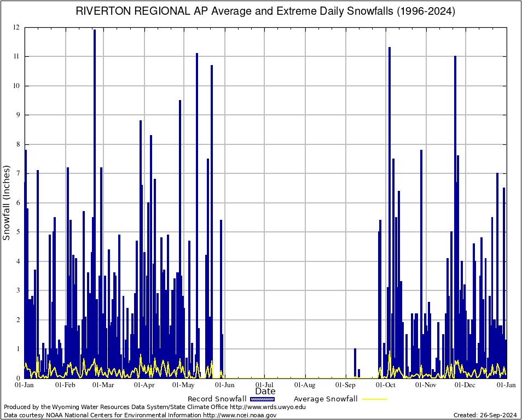Click the 01-Oct date tick label
Image resolution: width=522 pixels, height=420 pixels.
386,384
